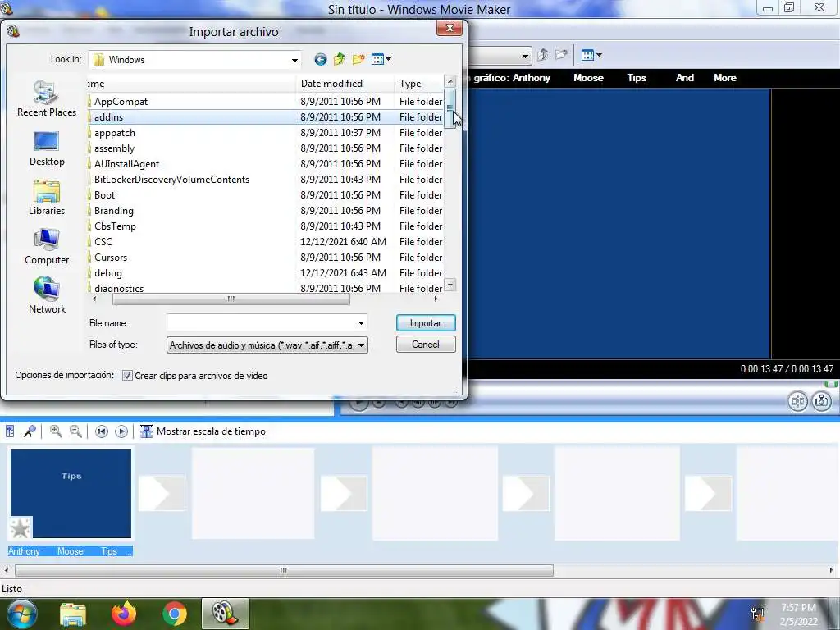The height and width of the screenshot is (630, 840).
Task: Expand the File name dropdown arrow
Action: (x=361, y=323)
